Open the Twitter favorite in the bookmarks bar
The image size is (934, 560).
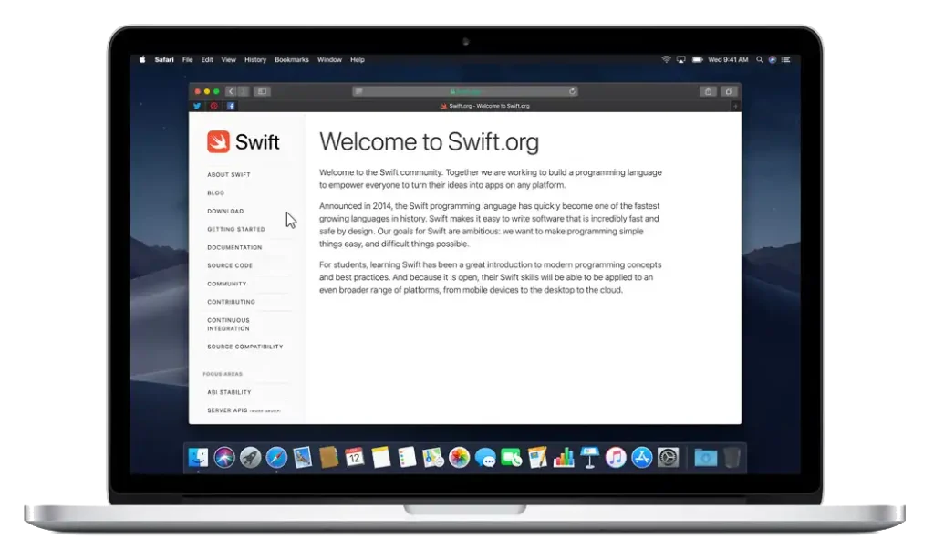click(x=197, y=106)
